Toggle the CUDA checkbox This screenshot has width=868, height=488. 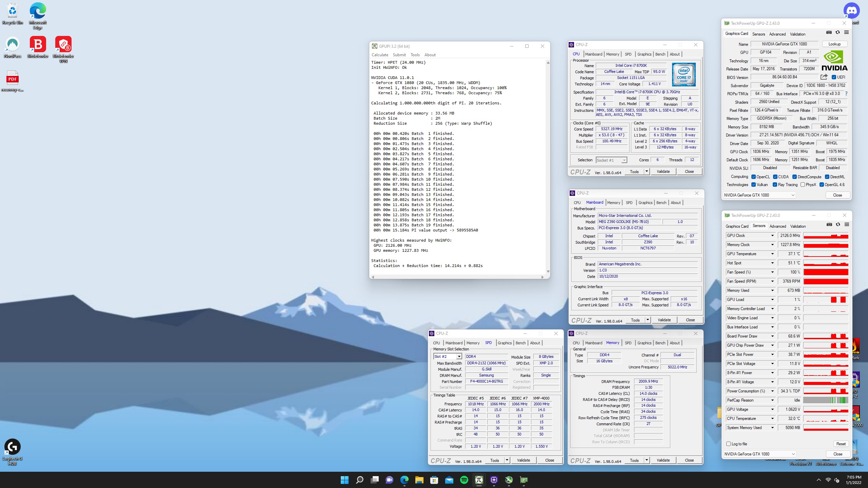pos(775,177)
